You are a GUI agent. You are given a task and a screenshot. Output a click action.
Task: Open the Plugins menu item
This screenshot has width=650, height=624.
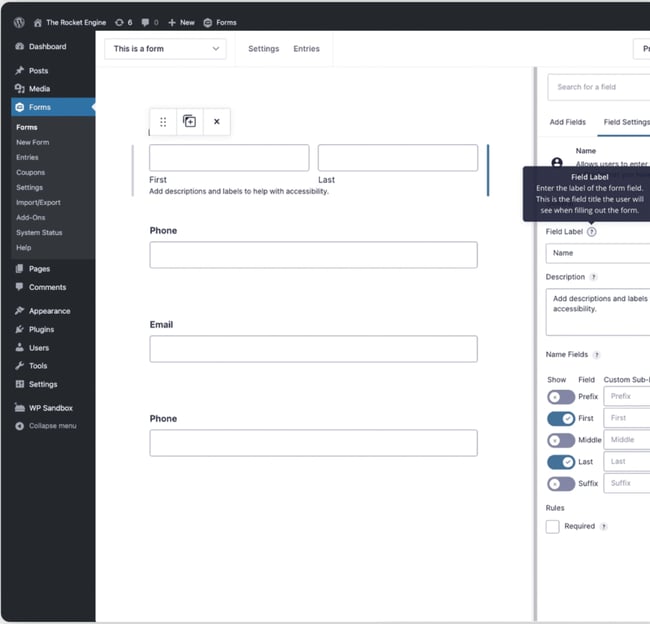pos(41,329)
